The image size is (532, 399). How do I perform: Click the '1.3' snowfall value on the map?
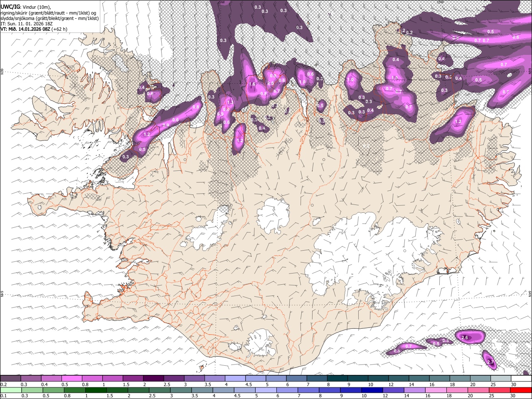231,102
